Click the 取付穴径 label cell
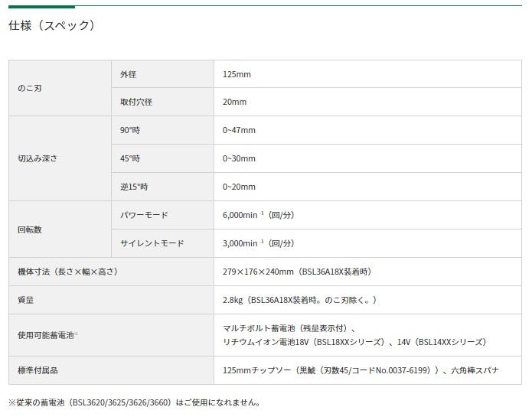Viewport: 532px width, 420px height. [x=162, y=102]
